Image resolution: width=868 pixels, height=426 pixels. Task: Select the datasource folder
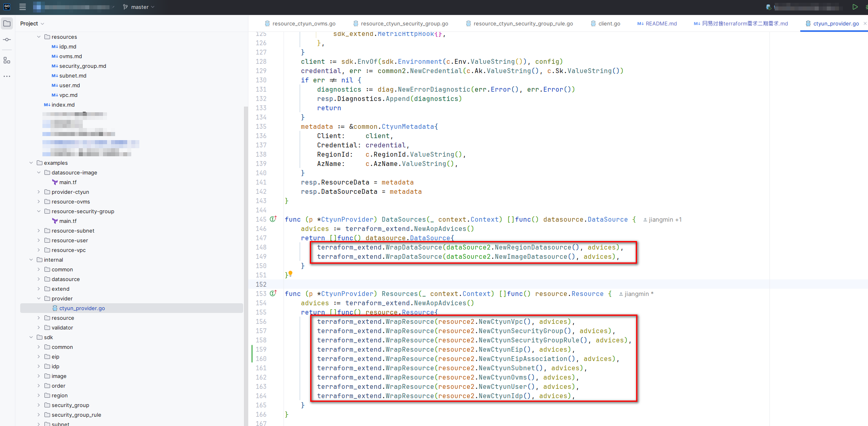(65, 279)
